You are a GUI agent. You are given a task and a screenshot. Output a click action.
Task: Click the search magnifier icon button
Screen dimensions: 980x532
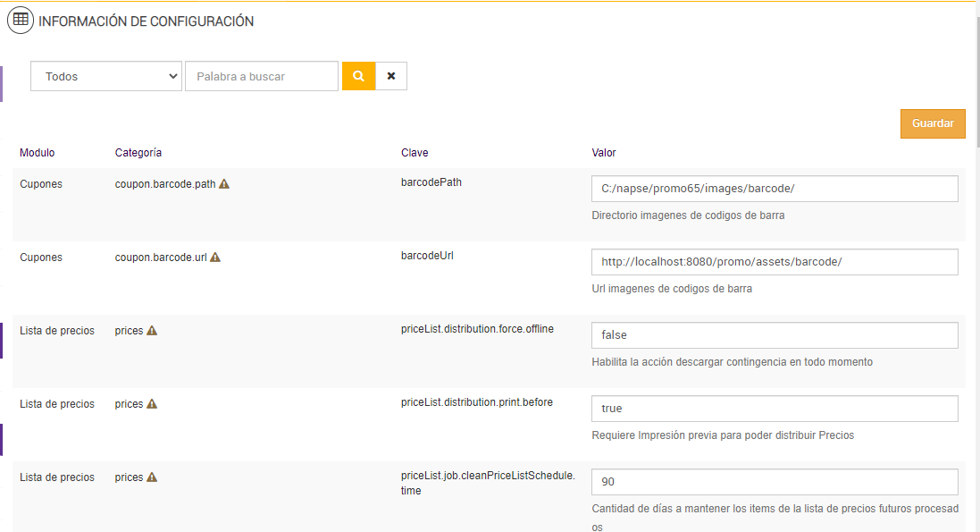point(358,76)
